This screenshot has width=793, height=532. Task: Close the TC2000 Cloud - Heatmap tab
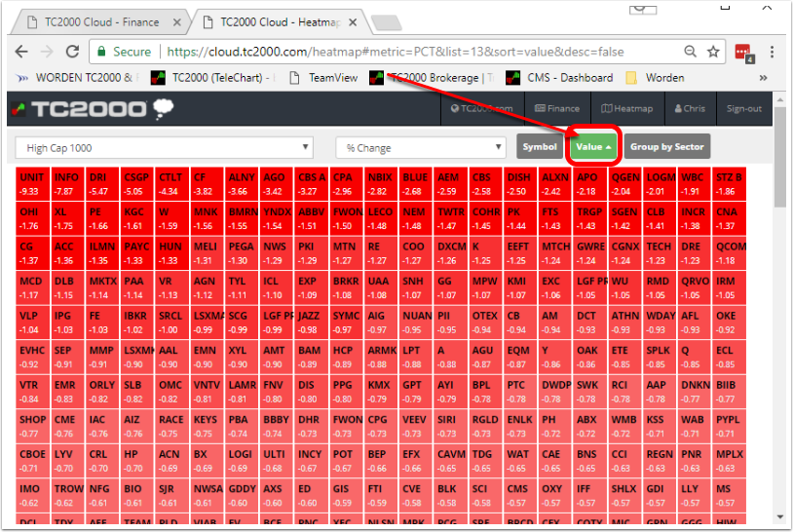click(353, 22)
